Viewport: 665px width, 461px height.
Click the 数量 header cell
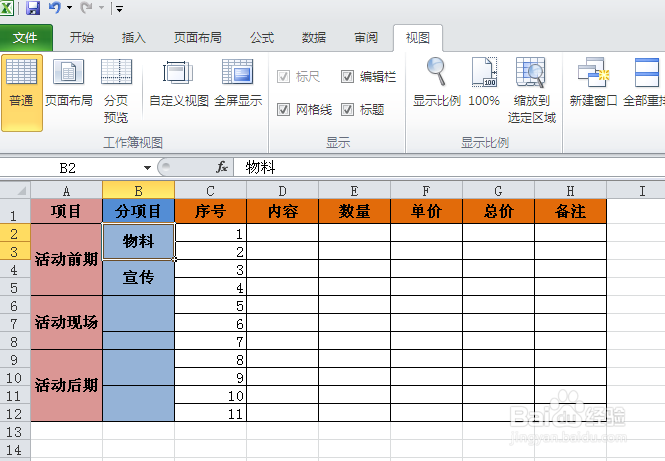(355, 211)
